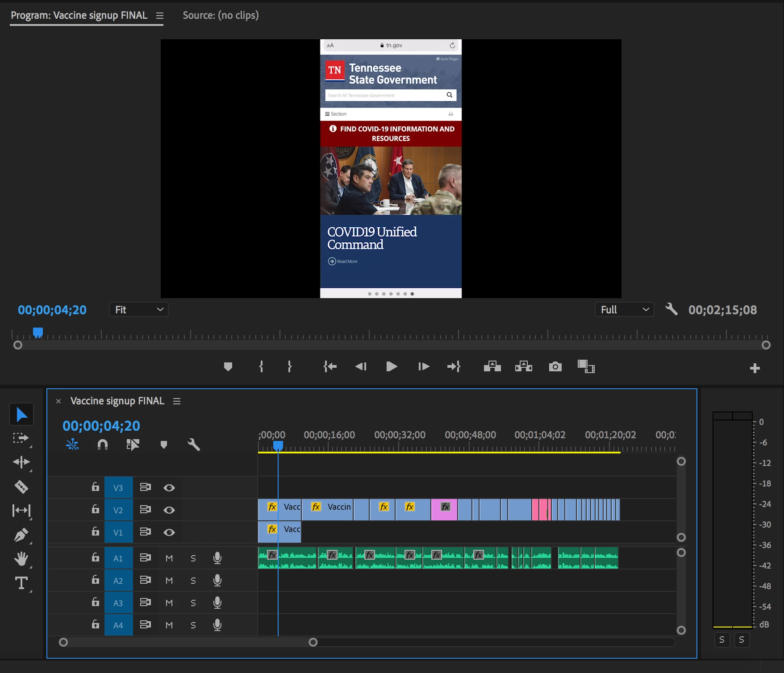
Task: Open the Full playback resolution dropdown
Action: [x=624, y=309]
